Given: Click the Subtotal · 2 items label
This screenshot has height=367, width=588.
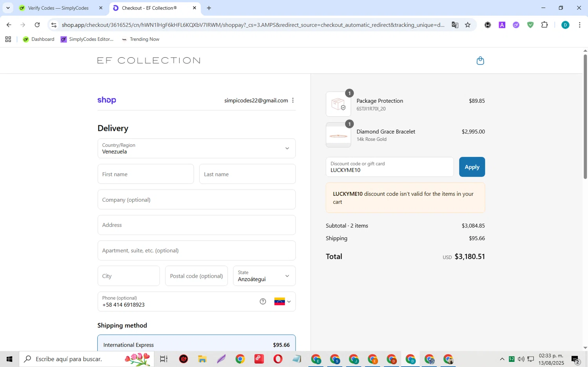Looking at the screenshot, I should coord(347,226).
